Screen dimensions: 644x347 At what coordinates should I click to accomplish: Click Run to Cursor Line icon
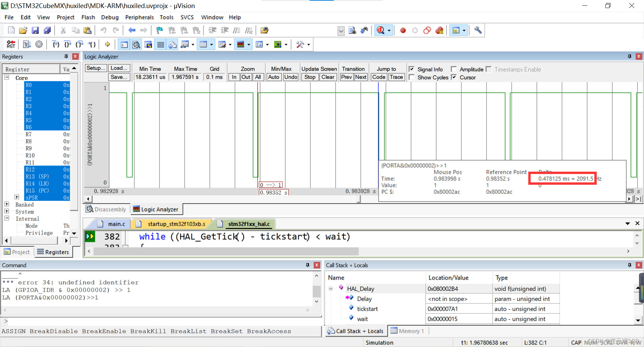92,44
